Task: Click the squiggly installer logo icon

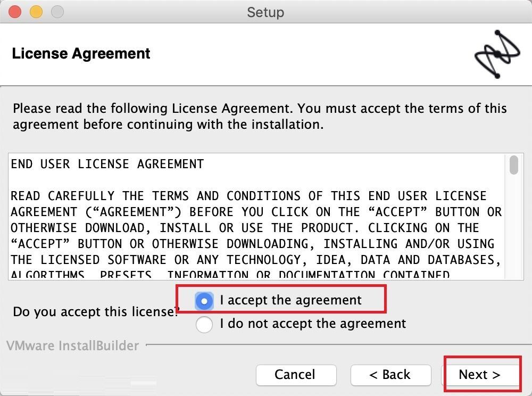Action: coord(497,54)
